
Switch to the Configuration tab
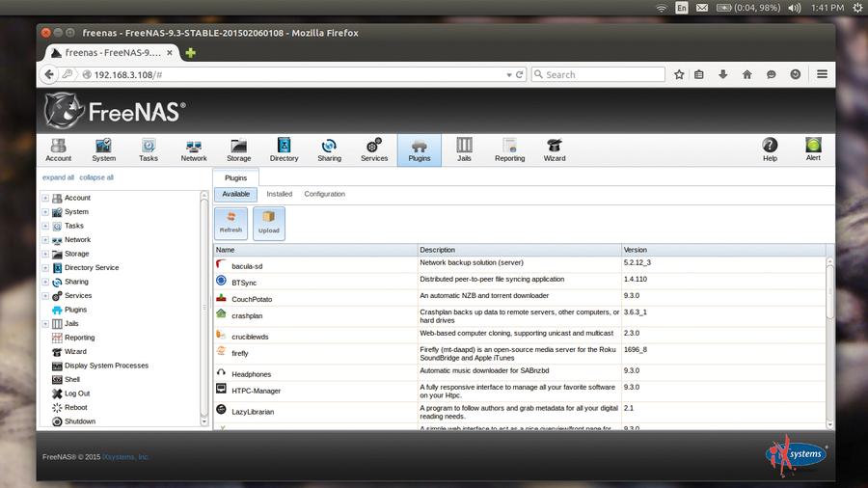[324, 194]
